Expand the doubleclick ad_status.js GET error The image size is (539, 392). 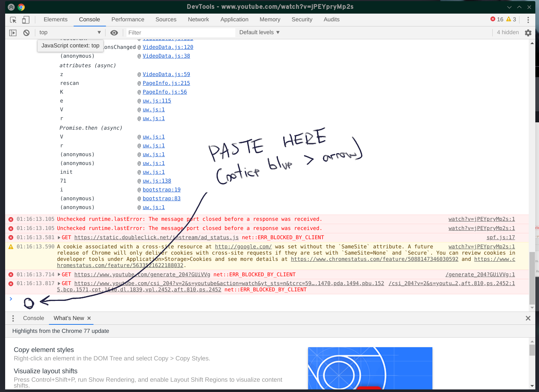(59, 238)
